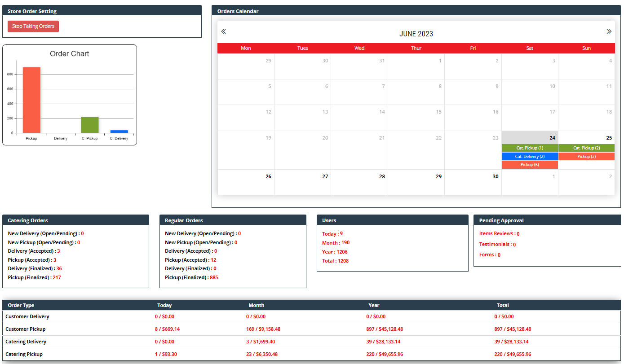Open Forms pending approval

tap(490, 254)
